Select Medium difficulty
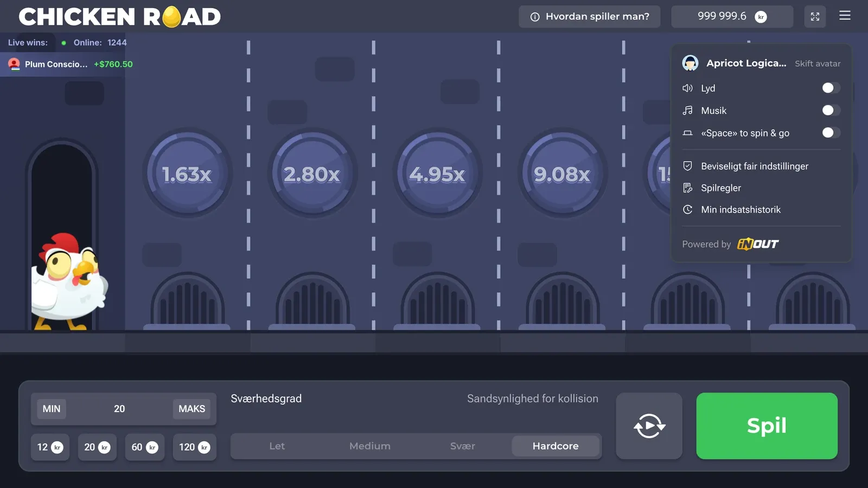 tap(370, 446)
